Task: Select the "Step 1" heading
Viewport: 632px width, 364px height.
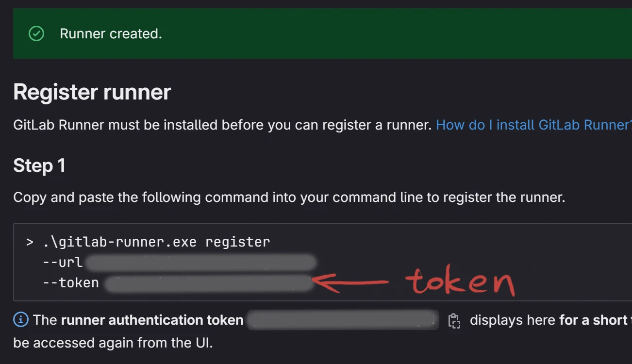Action: click(39, 165)
